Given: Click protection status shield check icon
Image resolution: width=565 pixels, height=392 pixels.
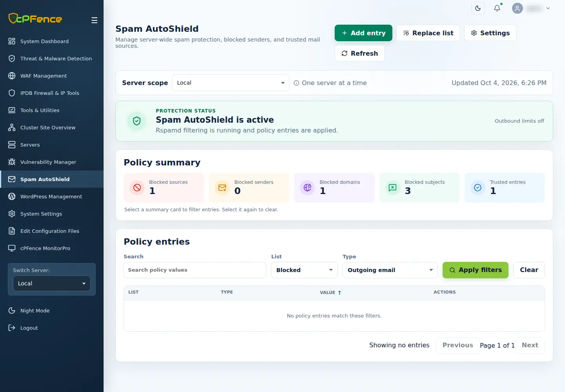Looking at the screenshot, I should 137,121.
